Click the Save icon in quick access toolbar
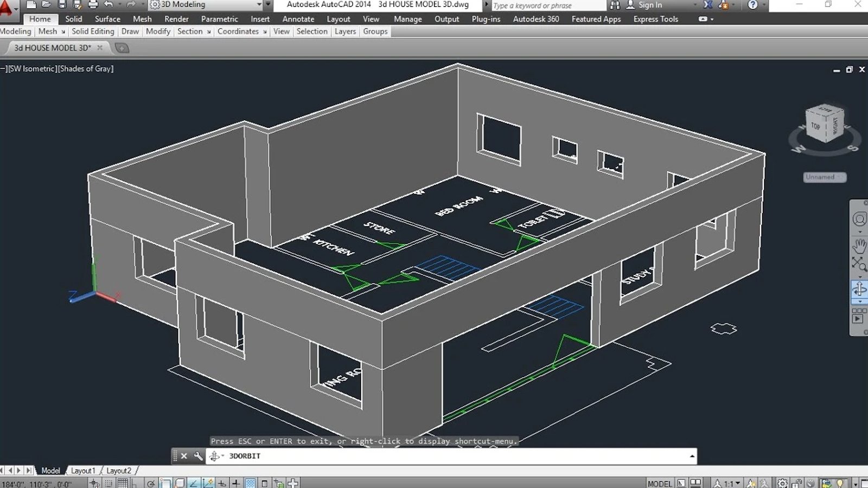The height and width of the screenshot is (488, 868). click(x=62, y=4)
